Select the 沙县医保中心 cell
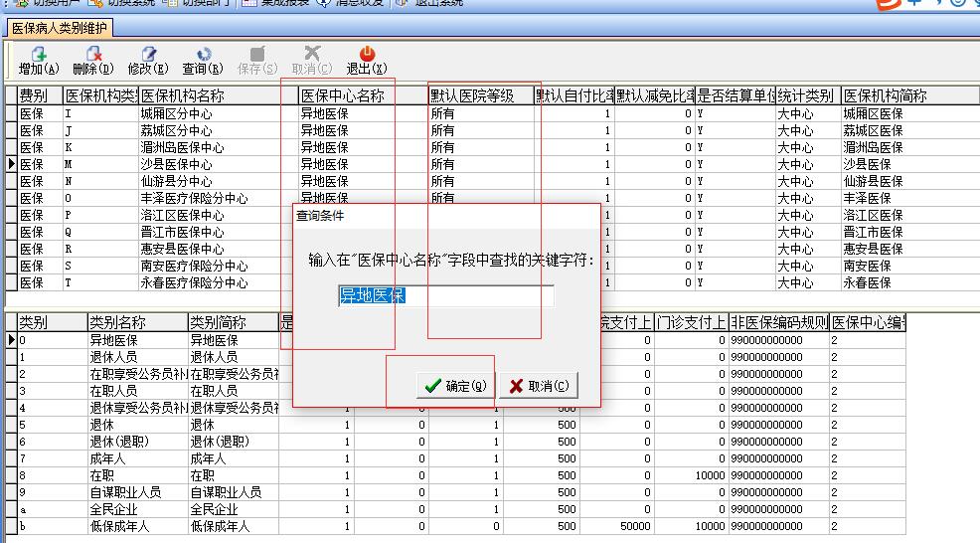This screenshot has height=543, width=980. tap(218, 164)
